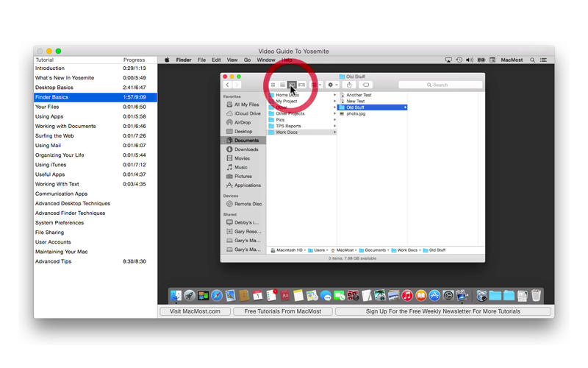Image resolution: width=588 pixels, height=368 pixels.
Task: Open iTunes from the Dock
Action: point(406,296)
